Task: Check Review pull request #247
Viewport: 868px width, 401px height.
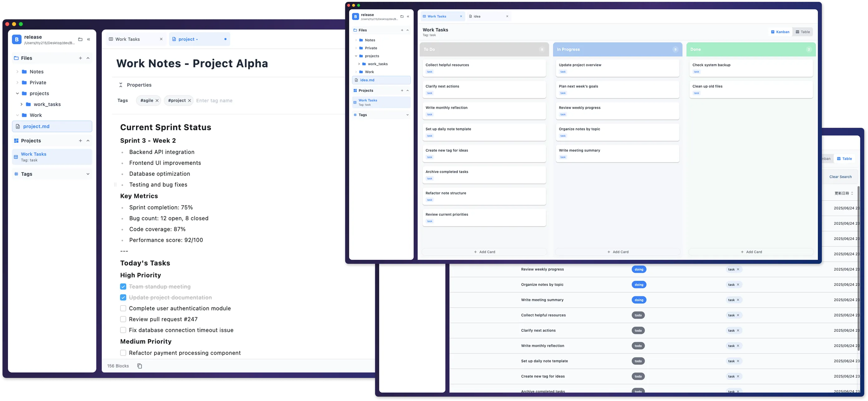Action: coord(123,319)
